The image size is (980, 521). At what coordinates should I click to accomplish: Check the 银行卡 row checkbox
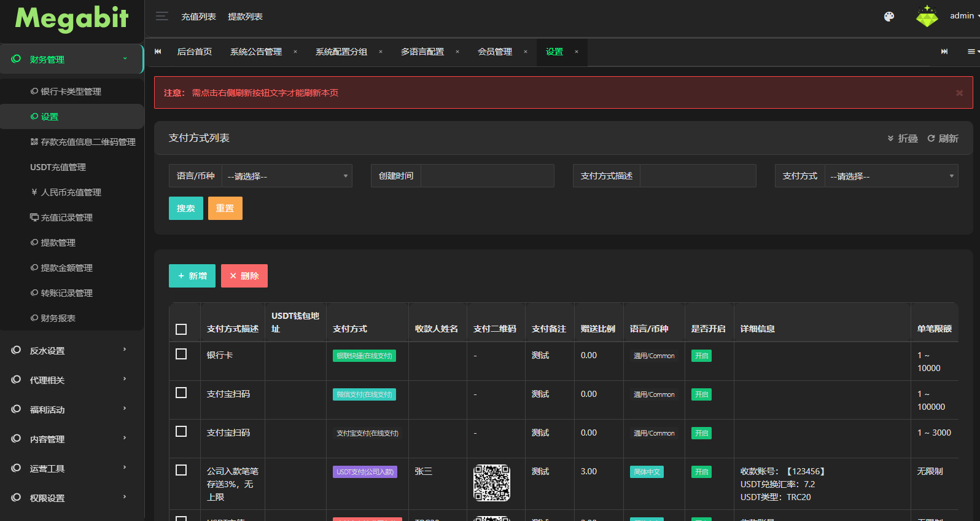[x=181, y=355]
